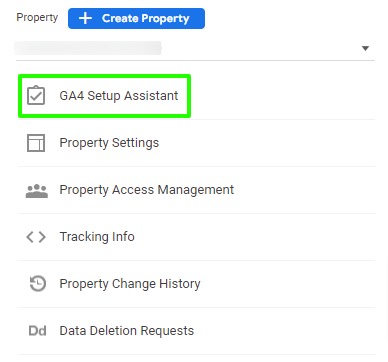Click the people icon for Access Management
The width and height of the screenshot is (388, 362).
(37, 191)
